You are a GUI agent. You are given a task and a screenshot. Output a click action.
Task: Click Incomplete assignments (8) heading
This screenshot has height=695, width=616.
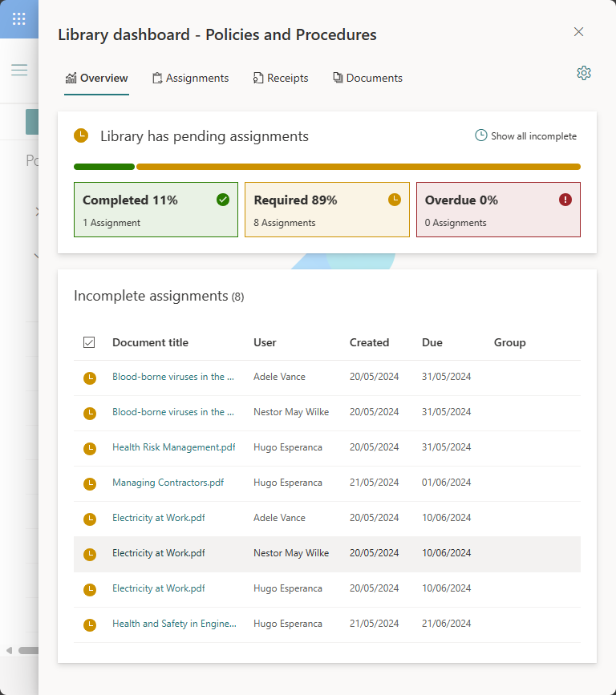159,296
